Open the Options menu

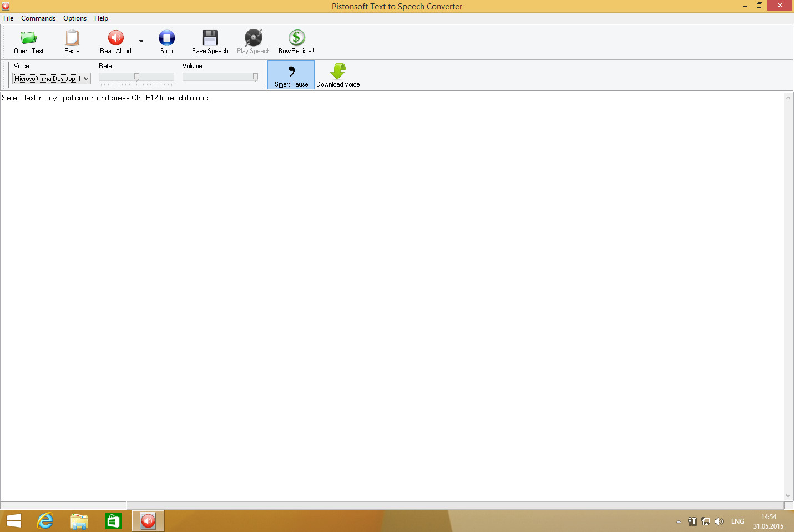tap(75, 18)
